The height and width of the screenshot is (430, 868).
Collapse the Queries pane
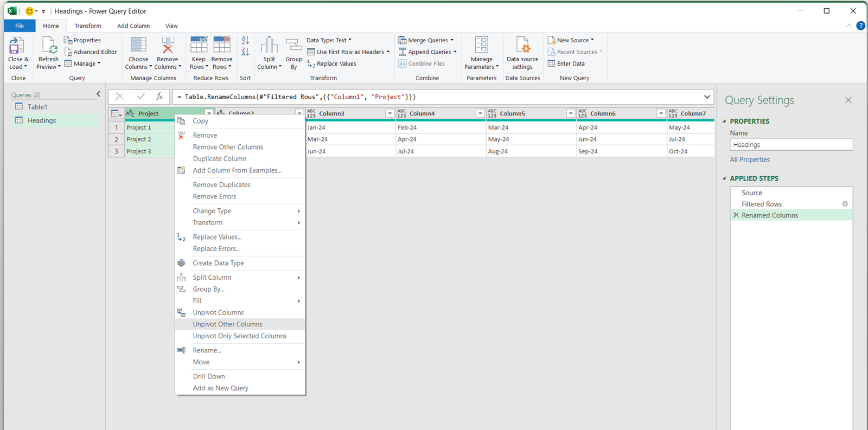tap(98, 94)
